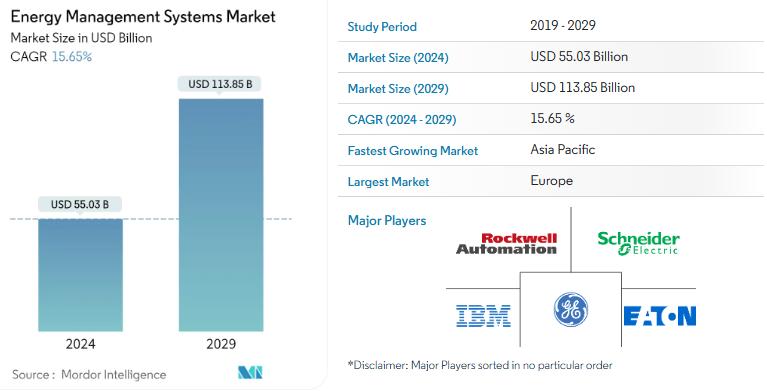Viewport: 767px width, 391px height.
Task: Click the 15.65% CAGR value under the title
Action: (72, 56)
